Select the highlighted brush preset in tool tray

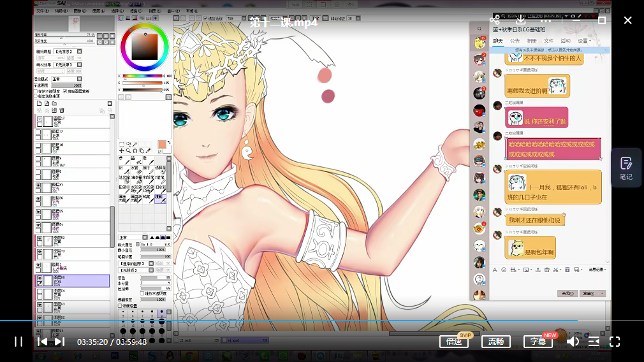pos(160,199)
